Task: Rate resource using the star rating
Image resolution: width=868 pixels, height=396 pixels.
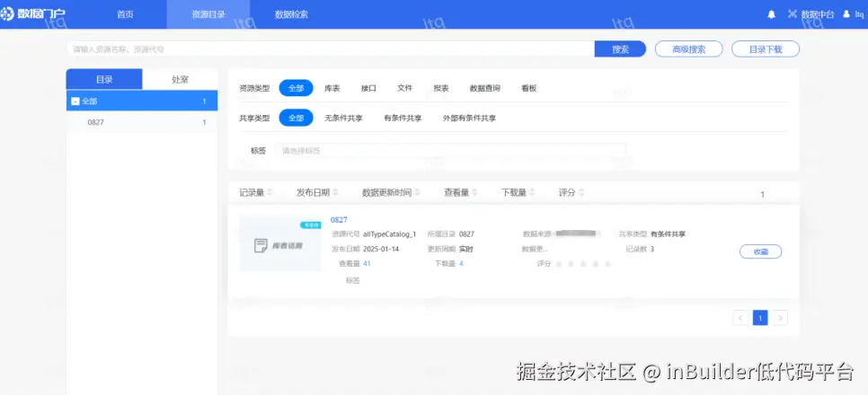Action: click(583, 264)
